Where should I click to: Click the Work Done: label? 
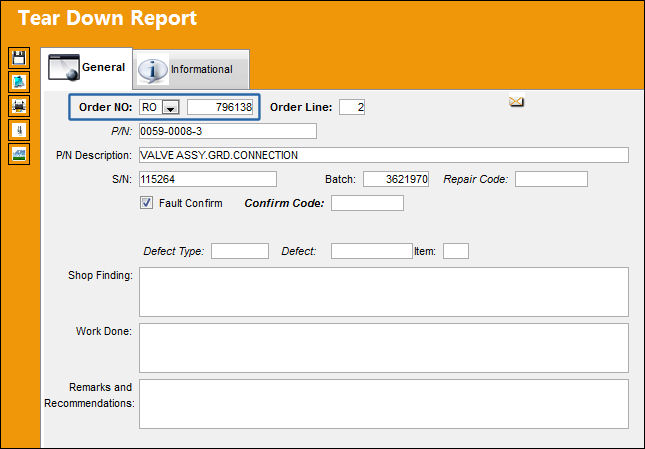tap(104, 331)
